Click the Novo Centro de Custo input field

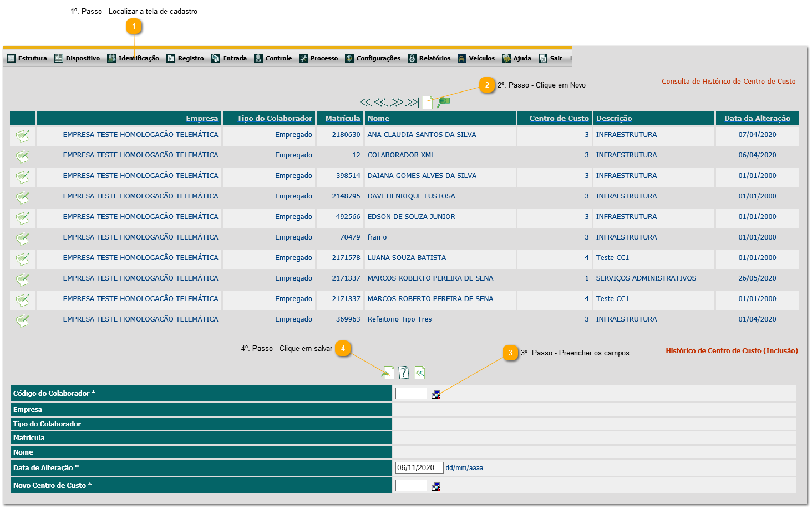[411, 485]
